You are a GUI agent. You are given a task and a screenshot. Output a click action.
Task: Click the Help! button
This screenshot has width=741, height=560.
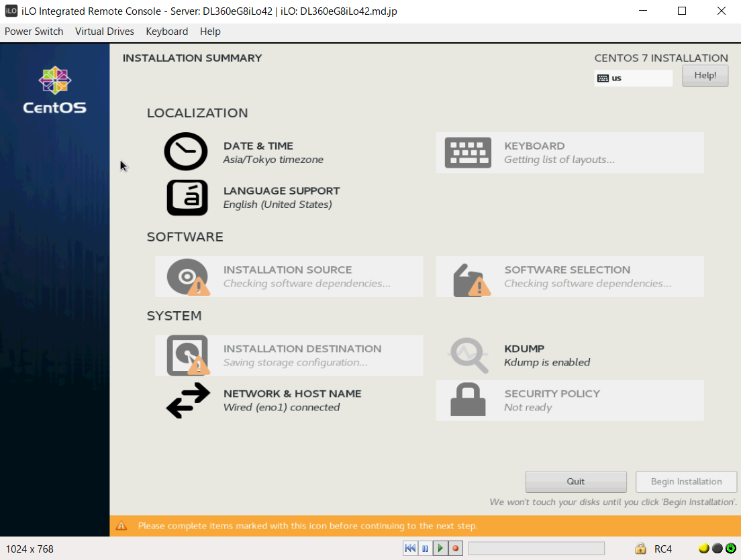click(705, 76)
